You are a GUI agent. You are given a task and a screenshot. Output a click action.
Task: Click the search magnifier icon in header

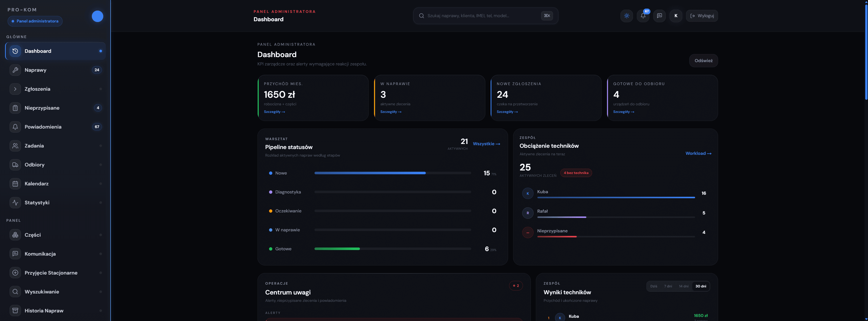point(421,15)
